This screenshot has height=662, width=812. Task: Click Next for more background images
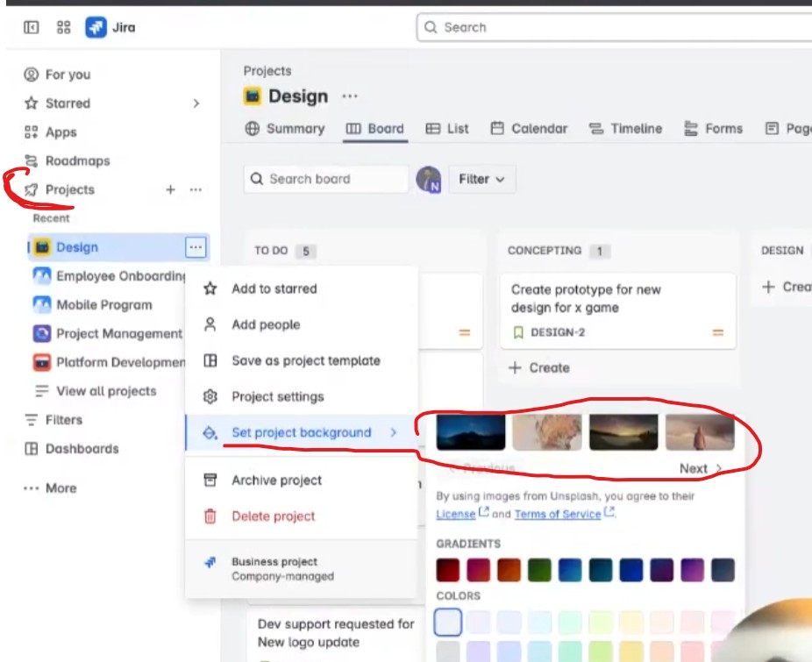tap(701, 468)
